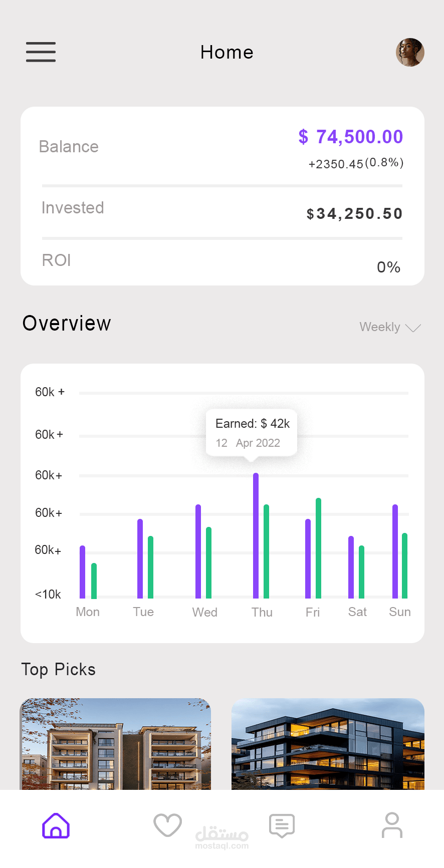Click the chevron next to Weekly

click(x=413, y=328)
